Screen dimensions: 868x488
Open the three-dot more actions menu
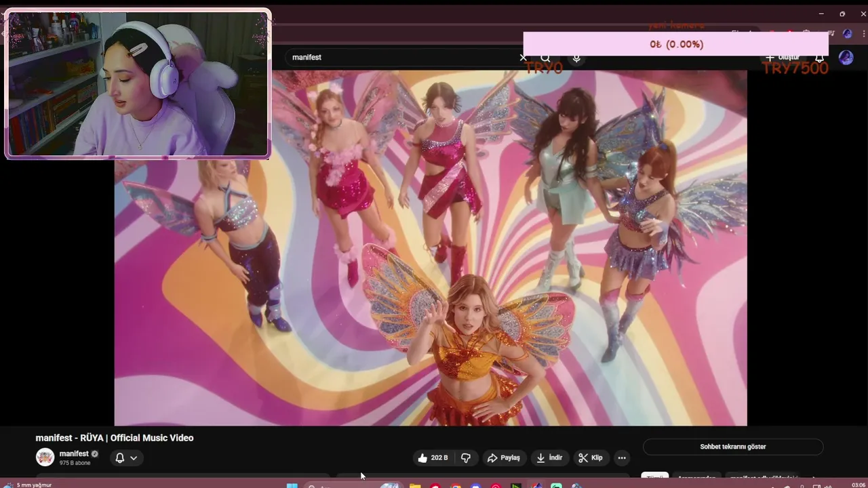(621, 458)
